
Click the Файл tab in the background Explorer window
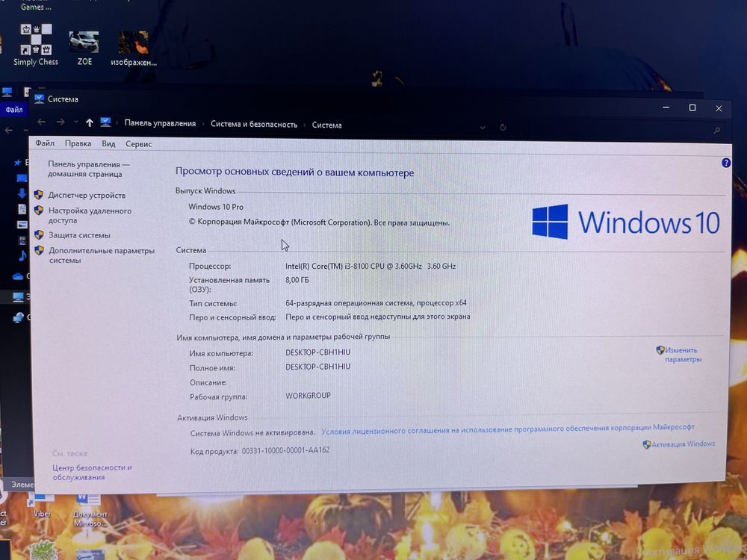pyautogui.click(x=13, y=110)
